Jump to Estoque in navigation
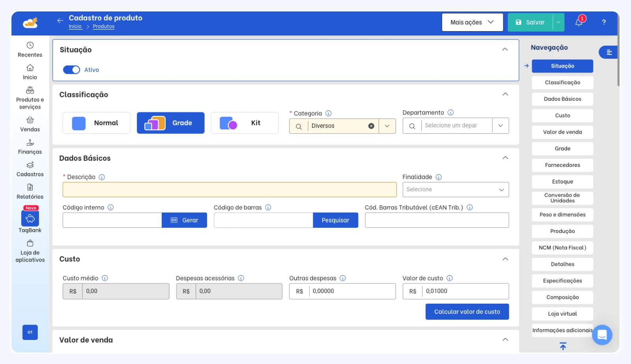Viewport: 631px width, 364px height. coord(562,182)
